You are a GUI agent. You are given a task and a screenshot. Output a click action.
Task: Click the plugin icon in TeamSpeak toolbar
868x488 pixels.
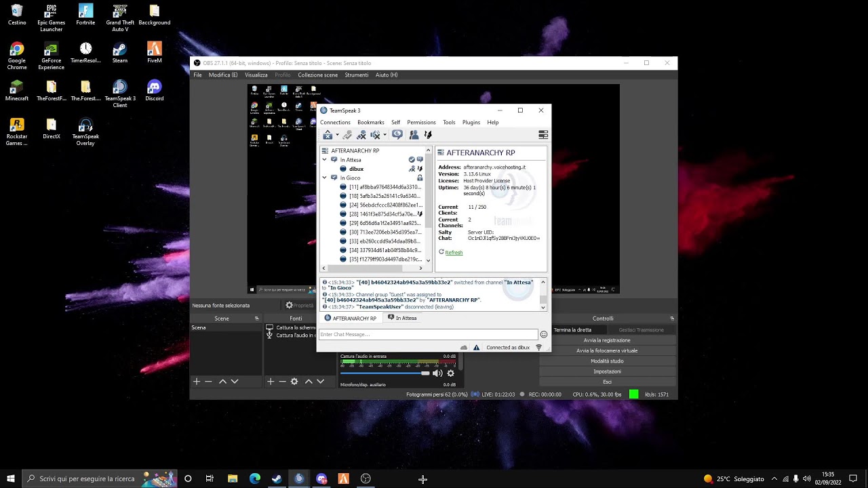(428, 135)
